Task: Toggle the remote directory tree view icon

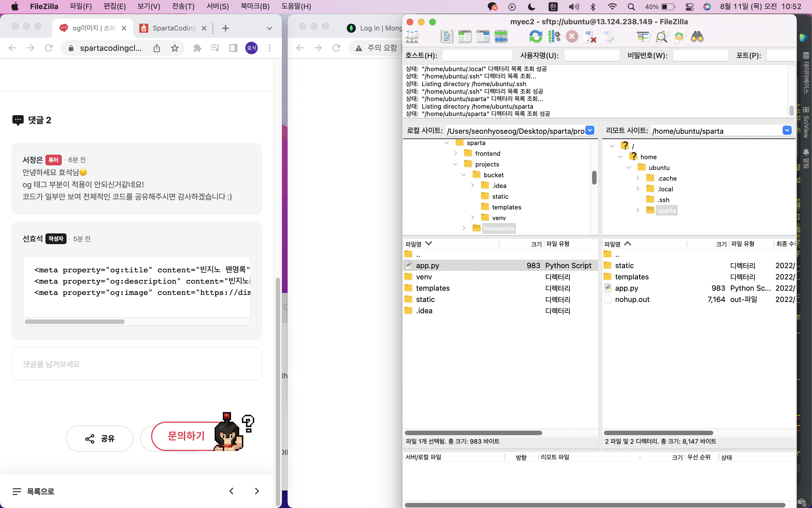Action: click(x=483, y=37)
